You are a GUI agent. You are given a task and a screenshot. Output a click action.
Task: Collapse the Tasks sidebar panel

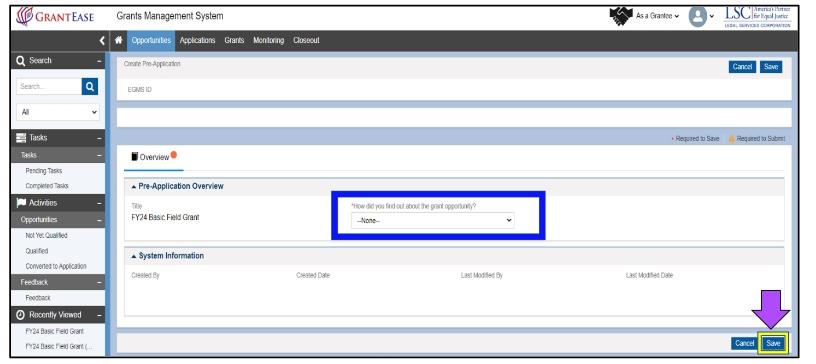[x=99, y=138]
